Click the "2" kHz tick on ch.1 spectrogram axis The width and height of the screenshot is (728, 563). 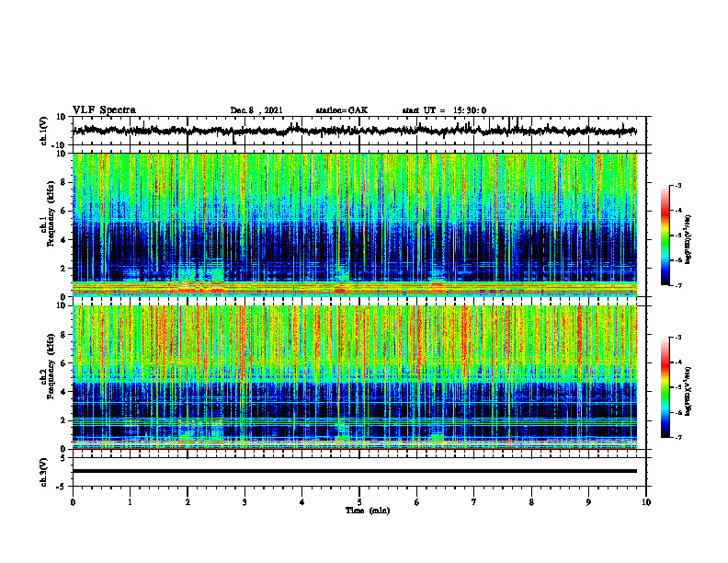coord(64,269)
